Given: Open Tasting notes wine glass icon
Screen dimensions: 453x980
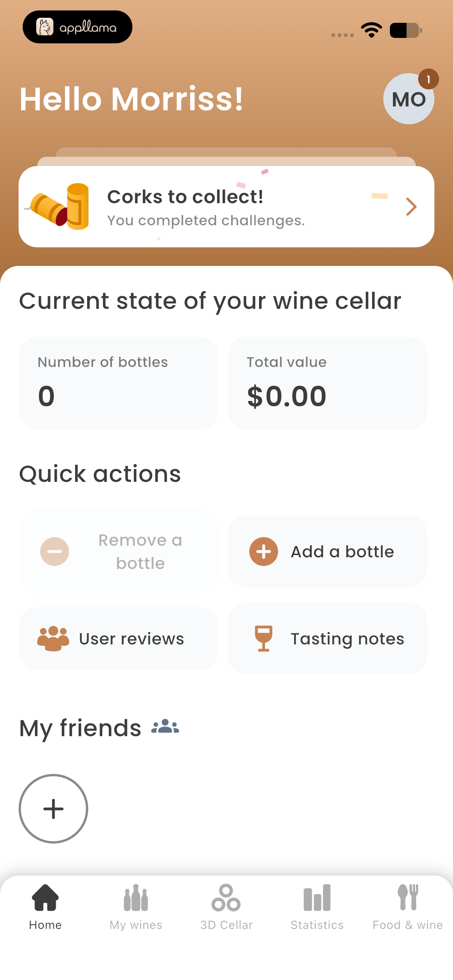Looking at the screenshot, I should pos(264,639).
